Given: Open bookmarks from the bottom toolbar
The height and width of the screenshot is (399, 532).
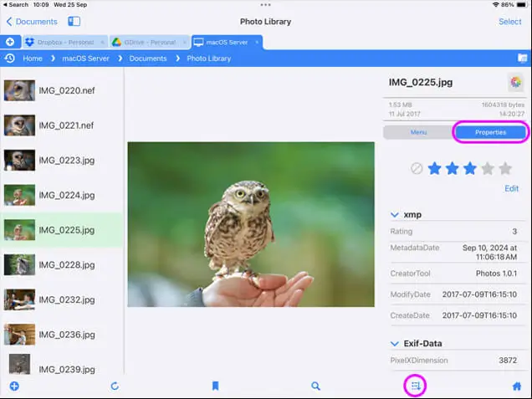Looking at the screenshot, I should point(215,386).
